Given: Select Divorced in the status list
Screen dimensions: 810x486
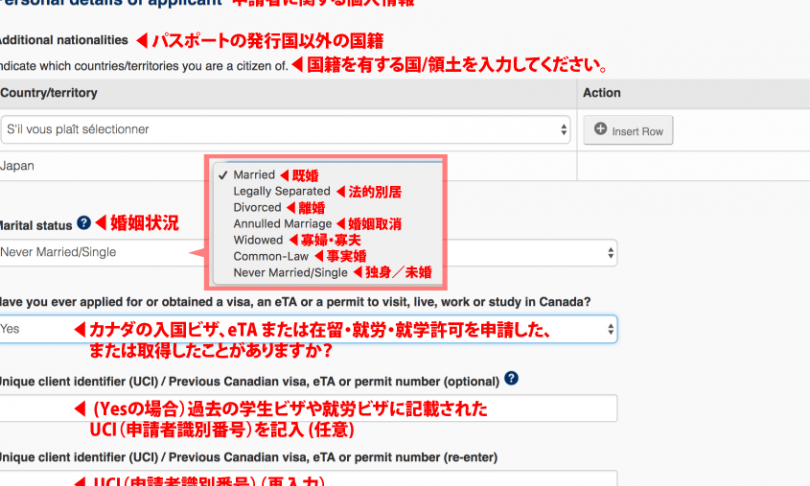Looking at the screenshot, I should 257,207.
